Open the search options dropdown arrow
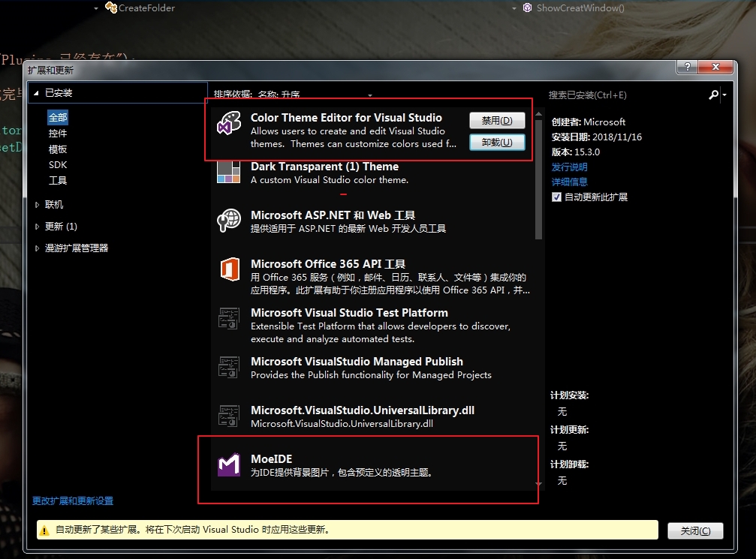756x559 pixels. [x=724, y=95]
